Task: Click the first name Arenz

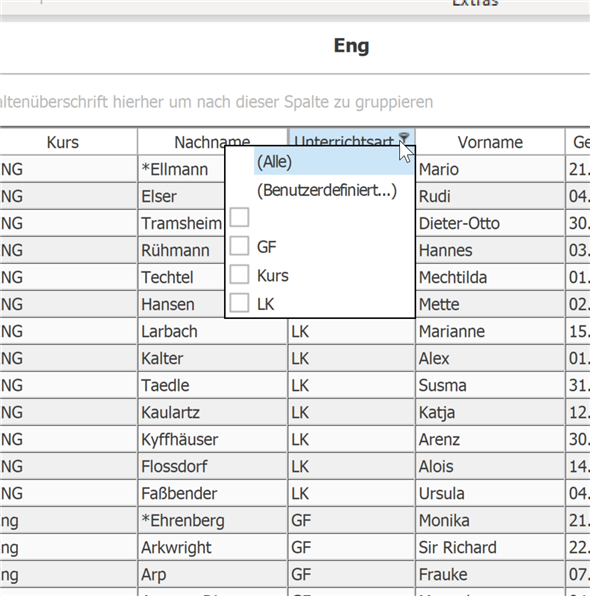Action: (x=439, y=439)
